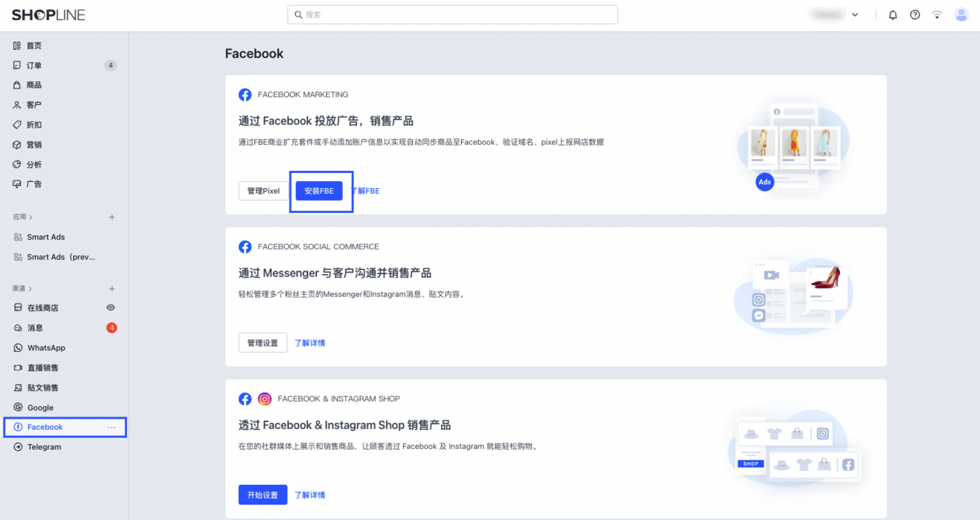Add a new channel with 渠道 plus icon
Image resolution: width=980 pixels, height=520 pixels.
(x=112, y=289)
